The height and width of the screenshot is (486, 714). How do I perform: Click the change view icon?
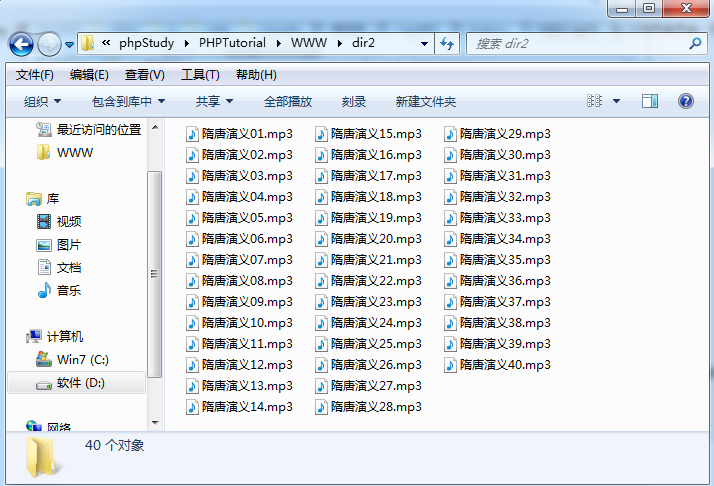(x=595, y=101)
